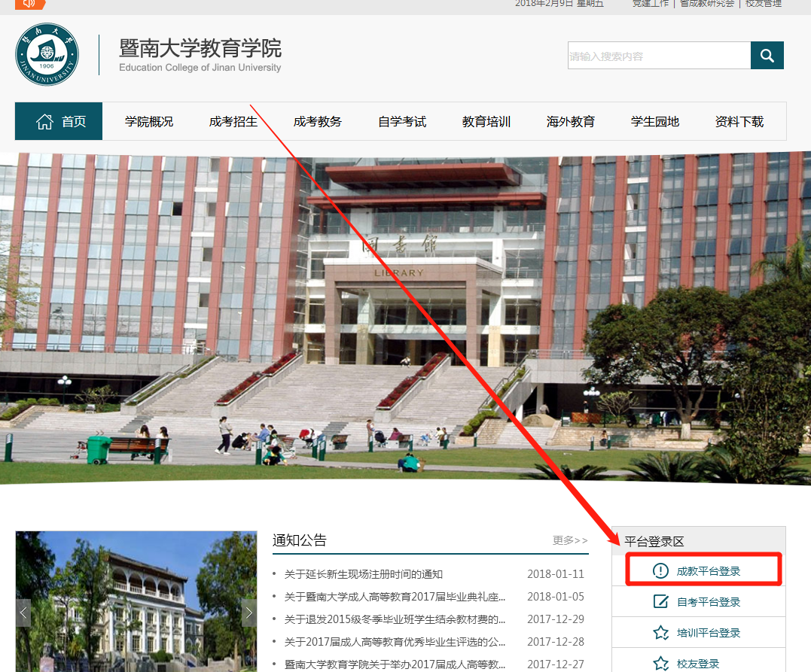This screenshot has height=672, width=811.
Task: Click 培训平台登录 link
Action: (x=709, y=633)
